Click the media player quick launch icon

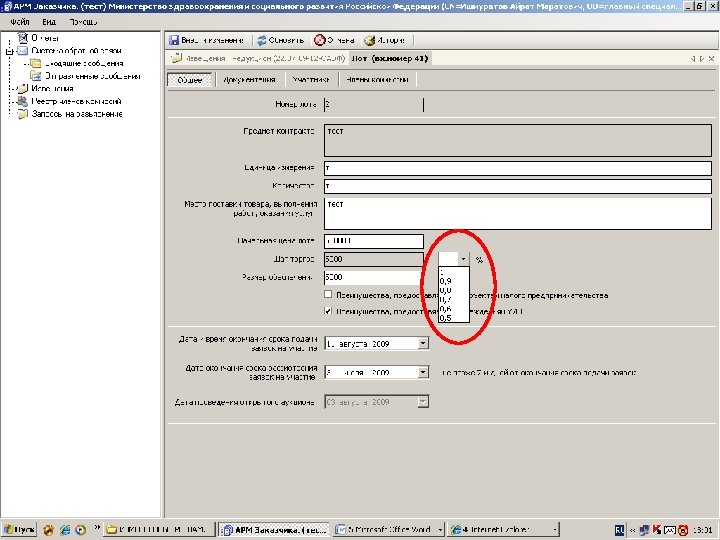[x=81, y=530]
